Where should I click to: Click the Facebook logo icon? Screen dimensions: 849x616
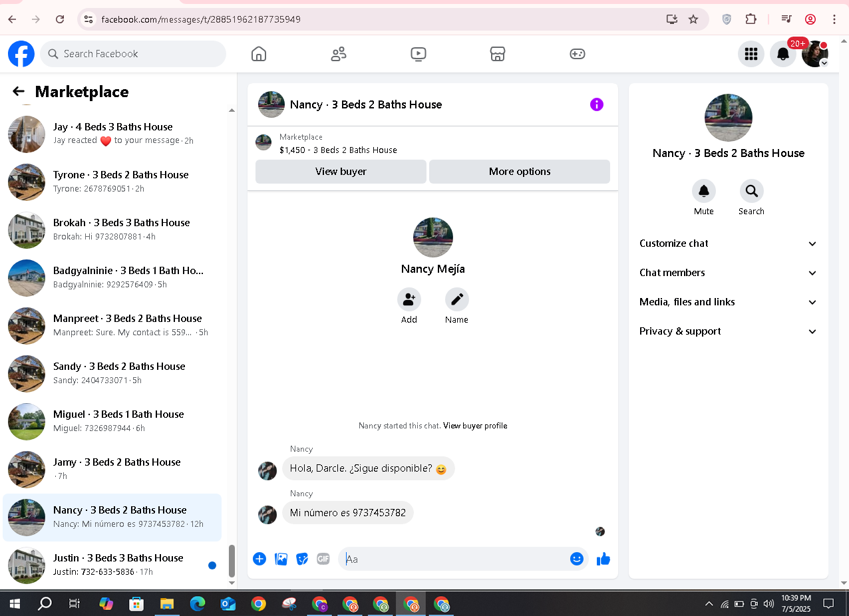[x=21, y=54]
